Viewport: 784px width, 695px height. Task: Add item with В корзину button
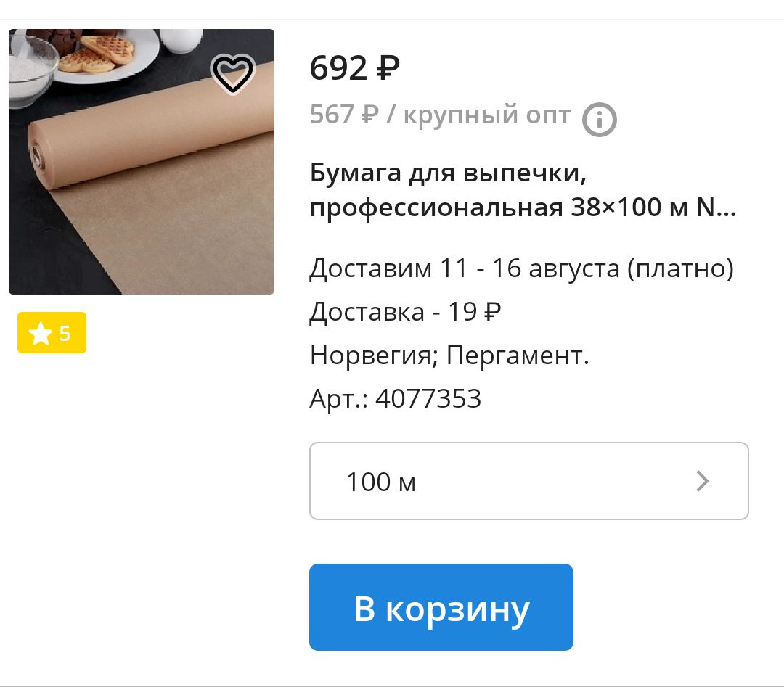[x=441, y=607]
